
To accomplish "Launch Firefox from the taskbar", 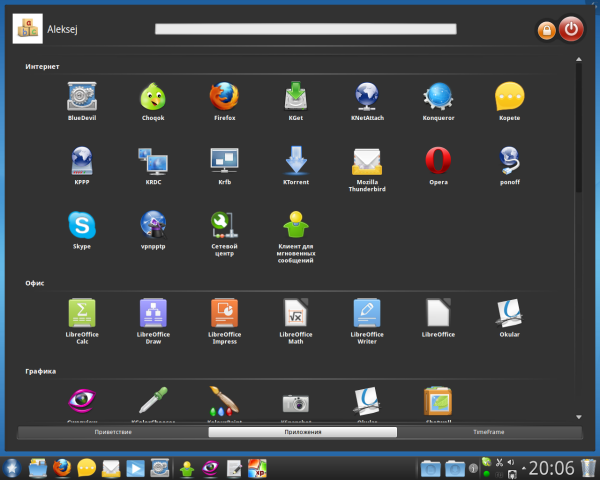I will pyautogui.click(x=62, y=468).
